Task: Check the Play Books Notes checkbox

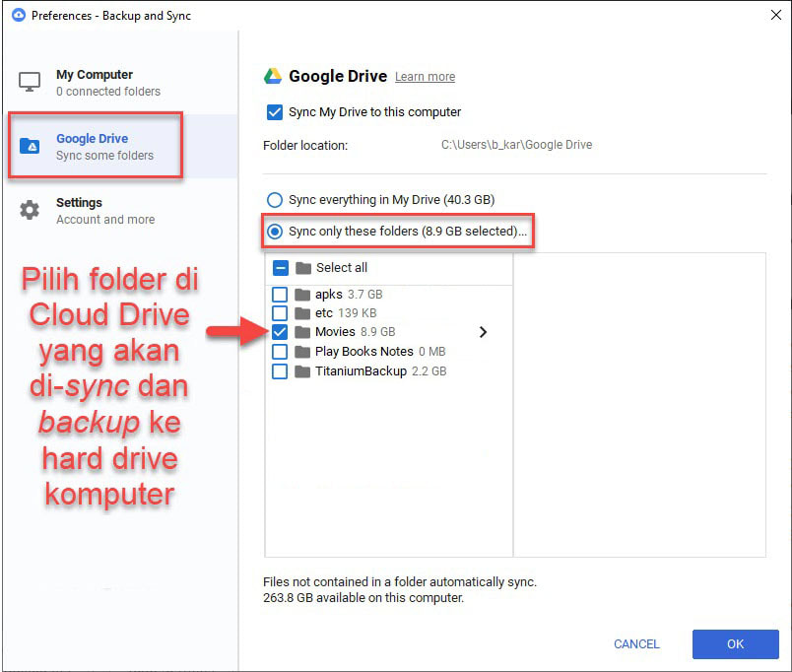Action: coord(280,352)
